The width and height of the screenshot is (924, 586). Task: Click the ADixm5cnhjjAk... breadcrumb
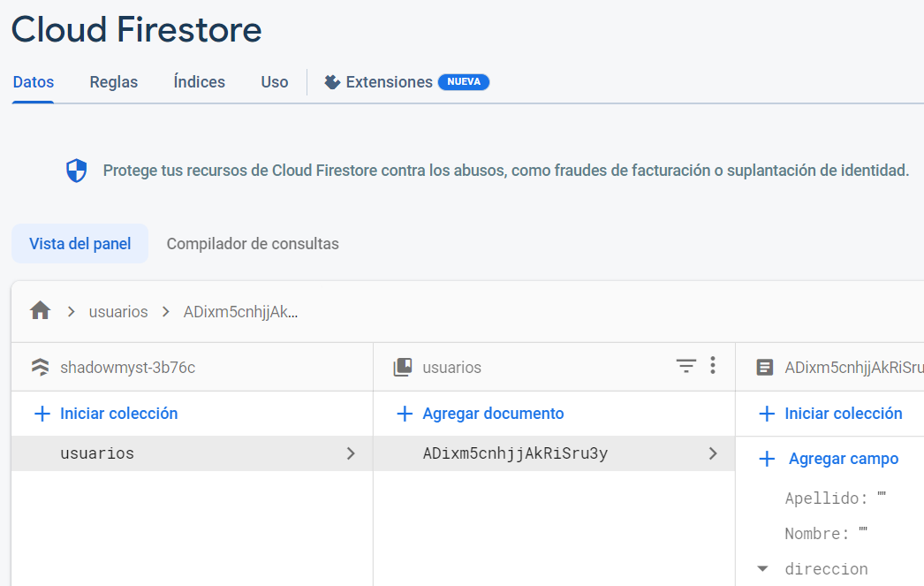click(240, 312)
